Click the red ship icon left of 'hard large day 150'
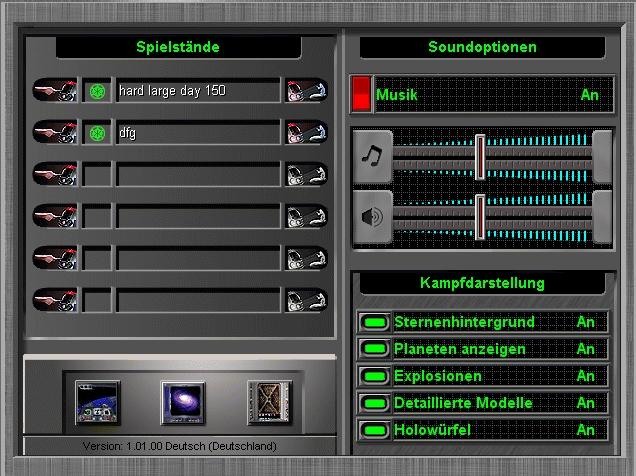This screenshot has height=476, width=636. click(x=55, y=90)
